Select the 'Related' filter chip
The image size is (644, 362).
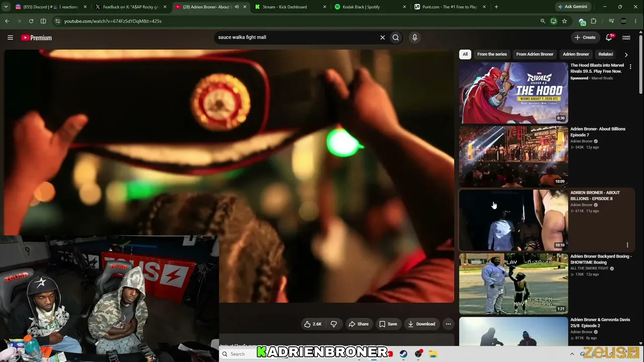[606, 54]
